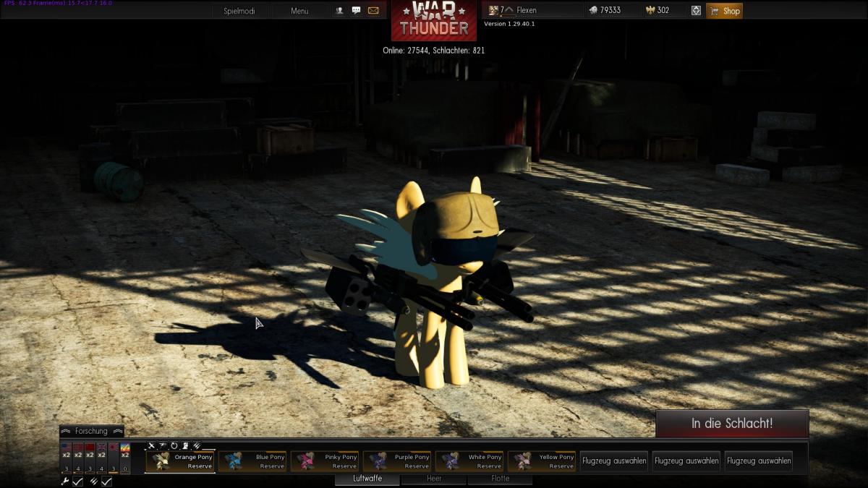Image resolution: width=868 pixels, height=488 pixels.
Task: Open the Spielmodi menu
Action: point(239,11)
